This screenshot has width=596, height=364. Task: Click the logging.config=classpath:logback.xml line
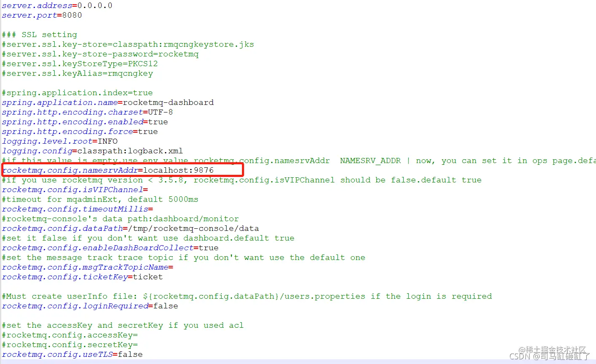click(x=92, y=151)
